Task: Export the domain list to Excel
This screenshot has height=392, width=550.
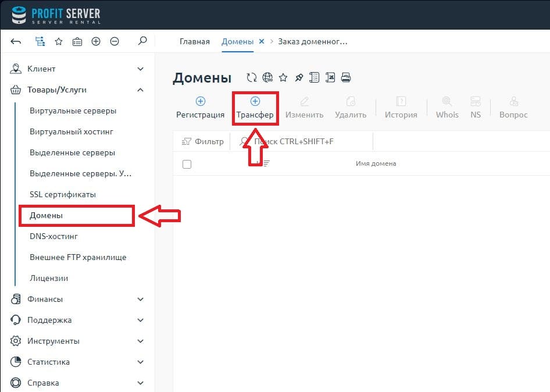Action: pyautogui.click(x=330, y=77)
